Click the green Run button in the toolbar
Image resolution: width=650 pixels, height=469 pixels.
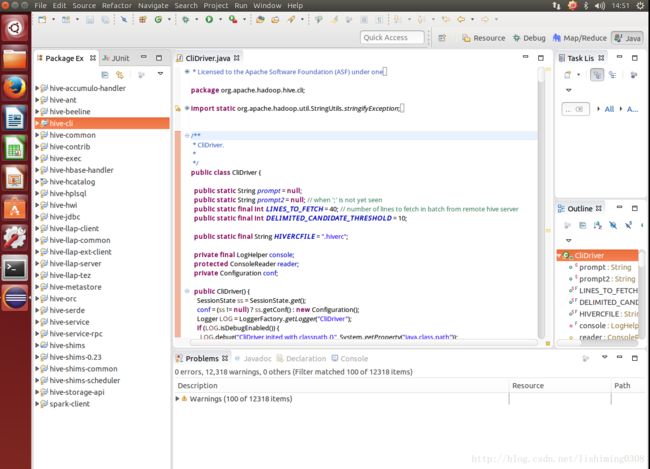(x=209, y=19)
